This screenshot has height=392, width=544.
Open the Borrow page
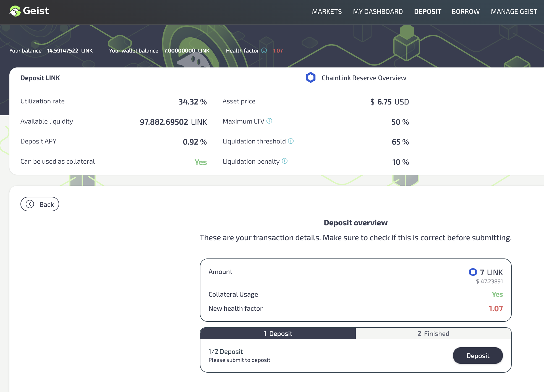(465, 12)
